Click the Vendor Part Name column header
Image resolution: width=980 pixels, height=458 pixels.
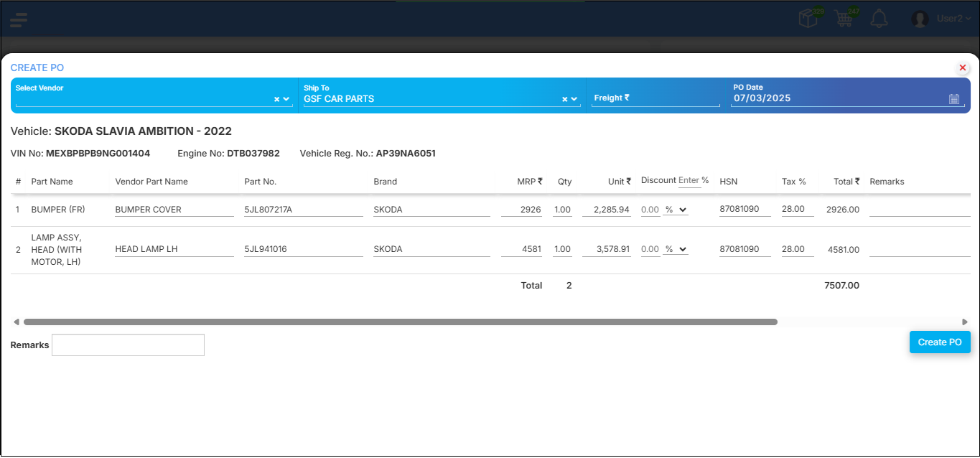(x=151, y=182)
